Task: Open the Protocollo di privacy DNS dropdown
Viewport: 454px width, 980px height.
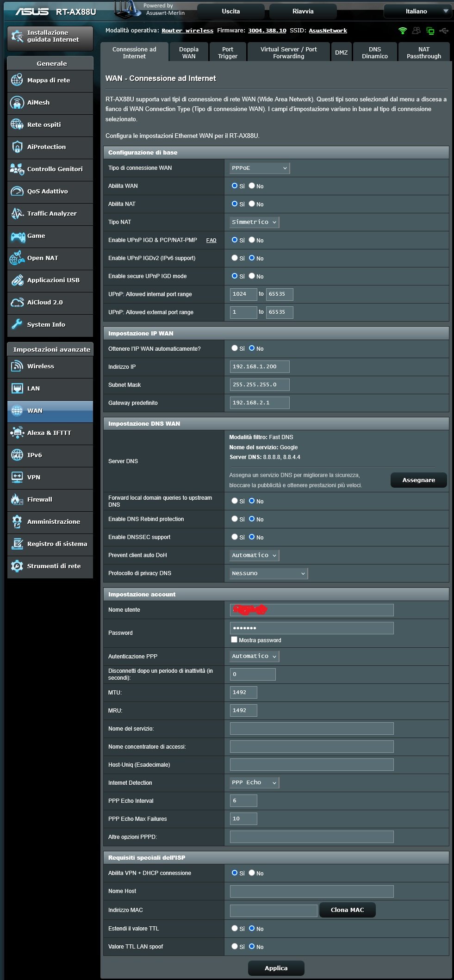Action: pos(268,573)
